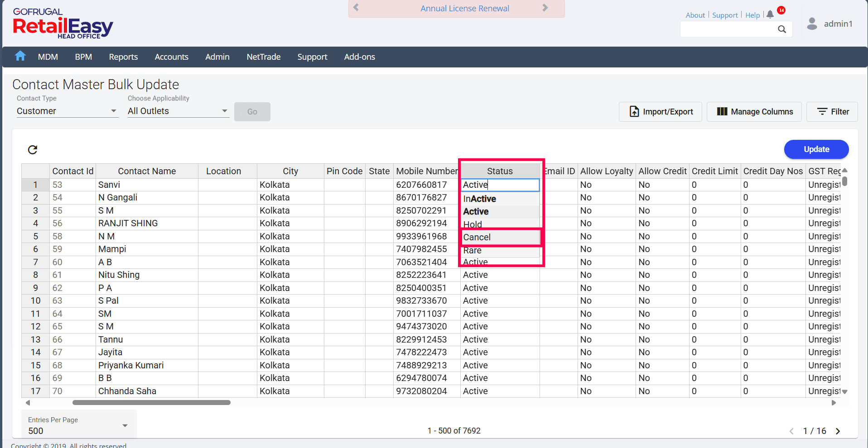This screenshot has width=868, height=448.
Task: Select Rare status option
Action: coord(500,250)
